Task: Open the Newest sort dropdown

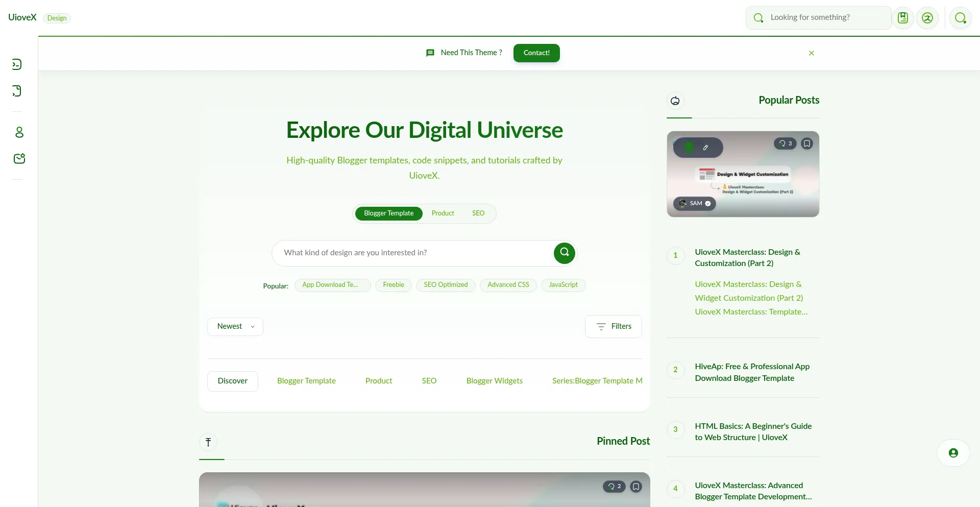Action: (x=235, y=327)
